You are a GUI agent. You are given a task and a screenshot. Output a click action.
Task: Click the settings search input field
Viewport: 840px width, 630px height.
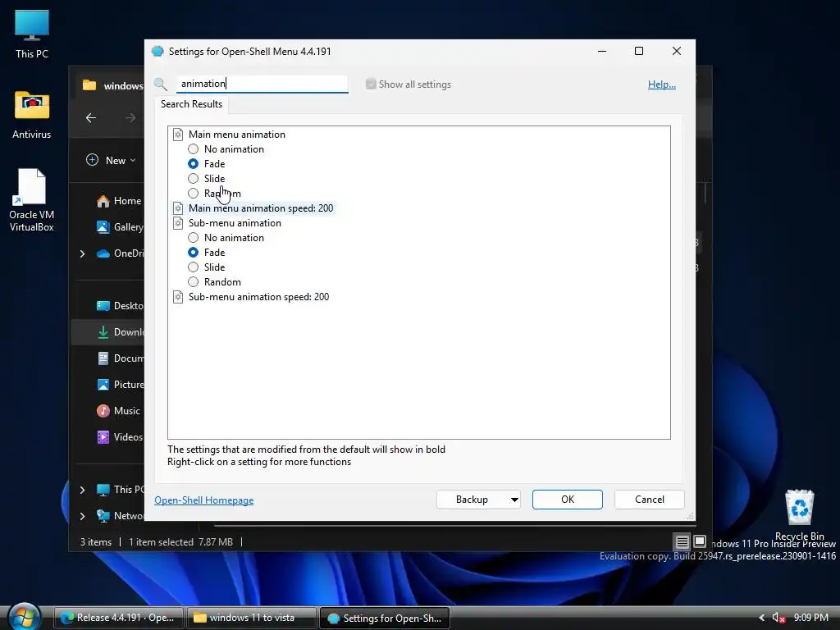point(262,84)
